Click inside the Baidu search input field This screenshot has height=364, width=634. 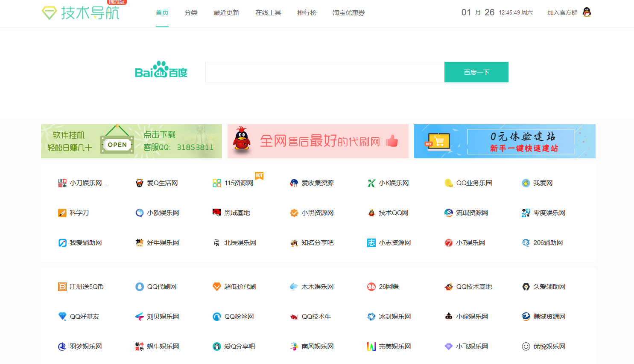pos(324,72)
